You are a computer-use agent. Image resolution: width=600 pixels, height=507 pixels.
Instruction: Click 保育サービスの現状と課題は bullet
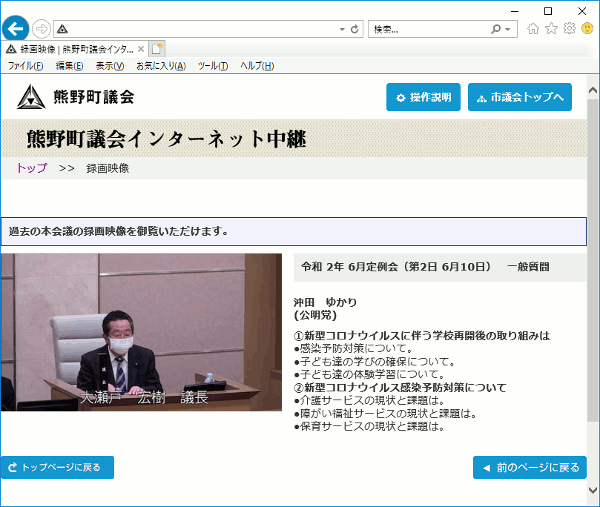click(370, 426)
